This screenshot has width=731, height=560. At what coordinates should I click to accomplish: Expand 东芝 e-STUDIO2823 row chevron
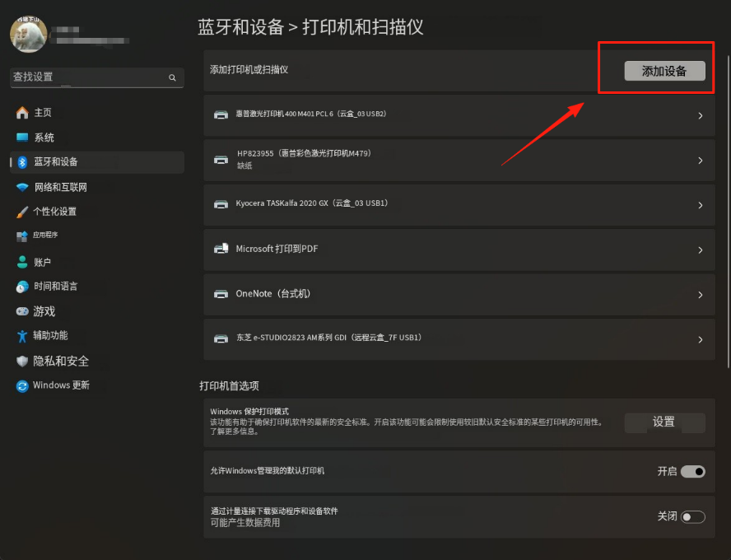click(701, 340)
